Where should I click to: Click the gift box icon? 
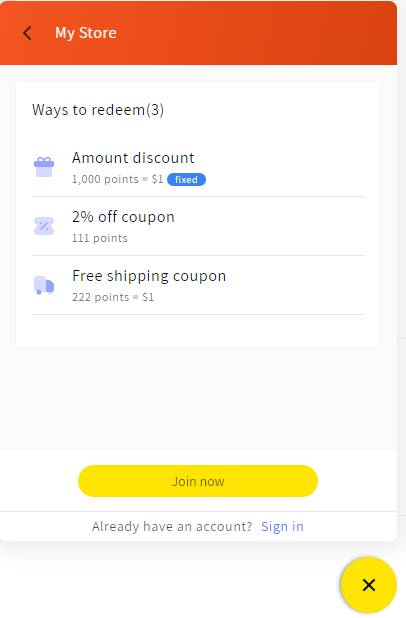coord(44,167)
